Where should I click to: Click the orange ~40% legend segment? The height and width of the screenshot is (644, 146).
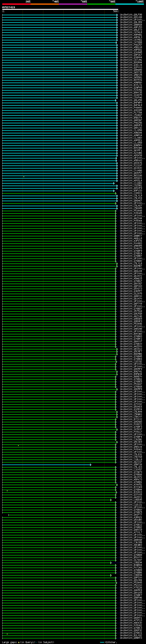coord(45,4)
